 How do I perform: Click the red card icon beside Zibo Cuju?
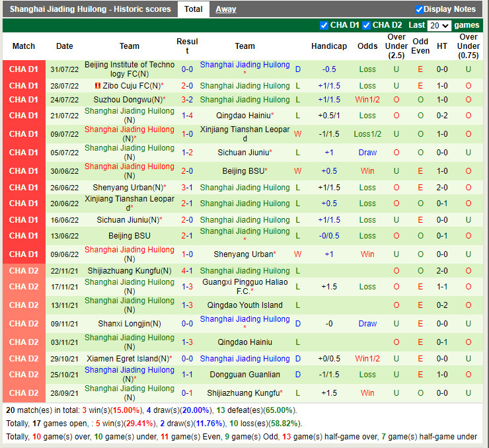[97, 86]
